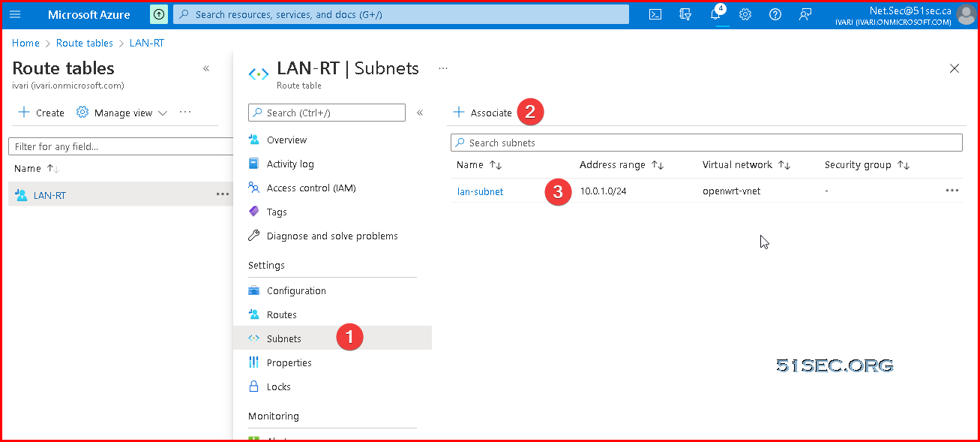Collapse the Route tables list pane

tap(206, 68)
